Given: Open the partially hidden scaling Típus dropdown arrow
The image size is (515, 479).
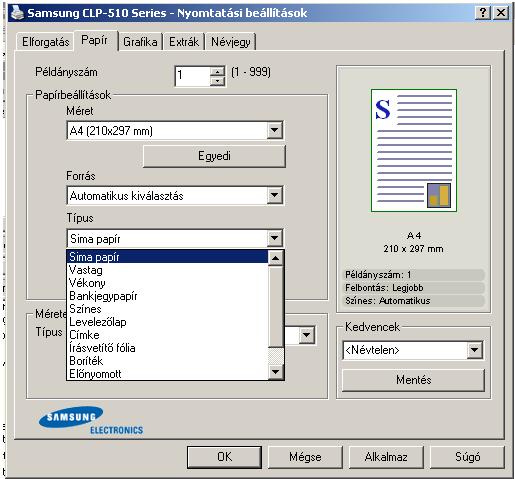Looking at the screenshot, I should click(x=307, y=335).
